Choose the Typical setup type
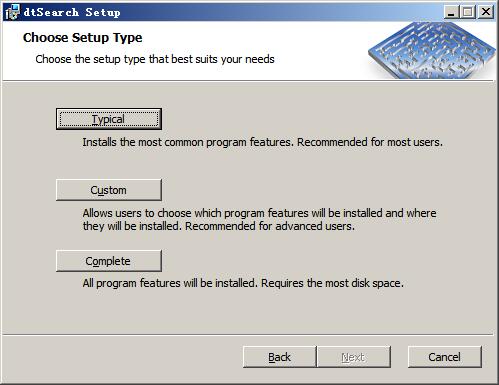 109,119
